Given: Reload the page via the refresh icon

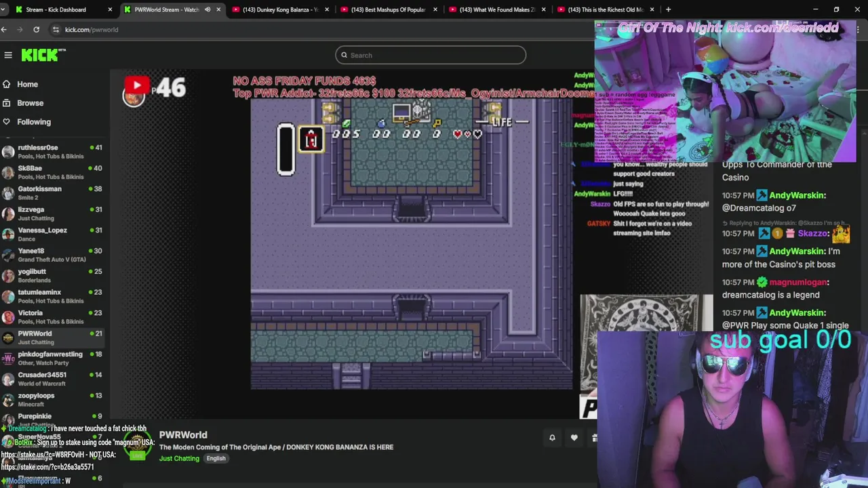Looking at the screenshot, I should click(x=36, y=29).
